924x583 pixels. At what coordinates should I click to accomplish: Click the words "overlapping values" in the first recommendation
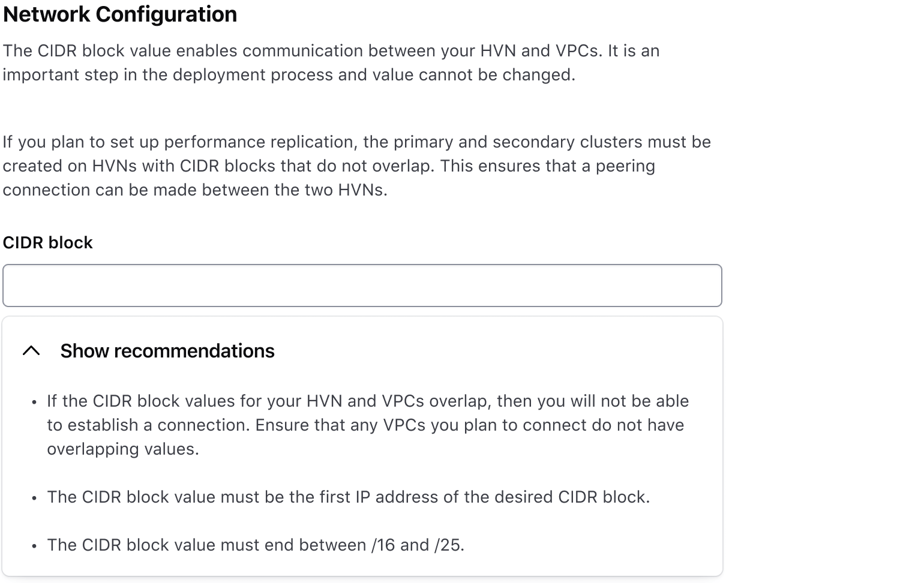coord(122,449)
